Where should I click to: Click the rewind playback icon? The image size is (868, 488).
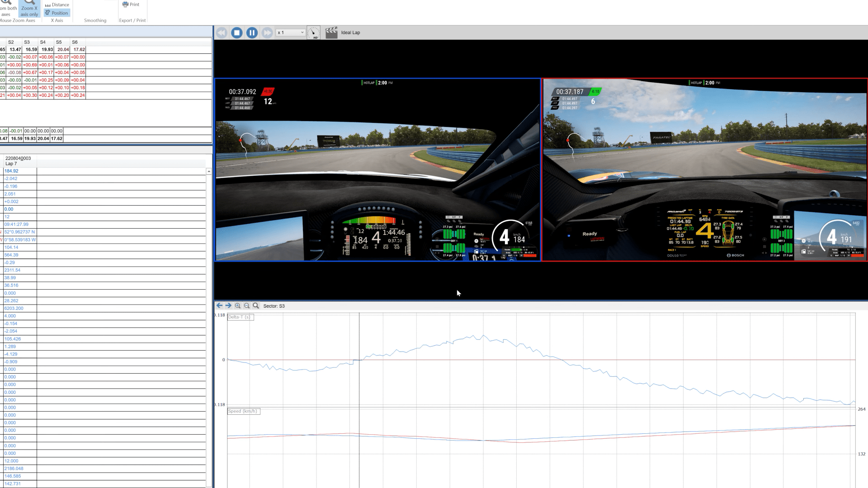click(x=221, y=32)
